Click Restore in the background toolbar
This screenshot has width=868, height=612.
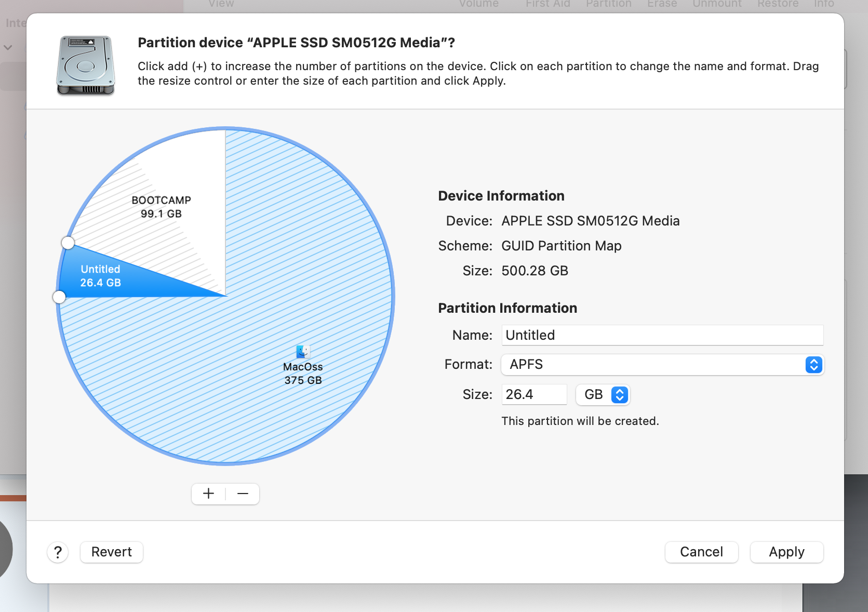778,4
